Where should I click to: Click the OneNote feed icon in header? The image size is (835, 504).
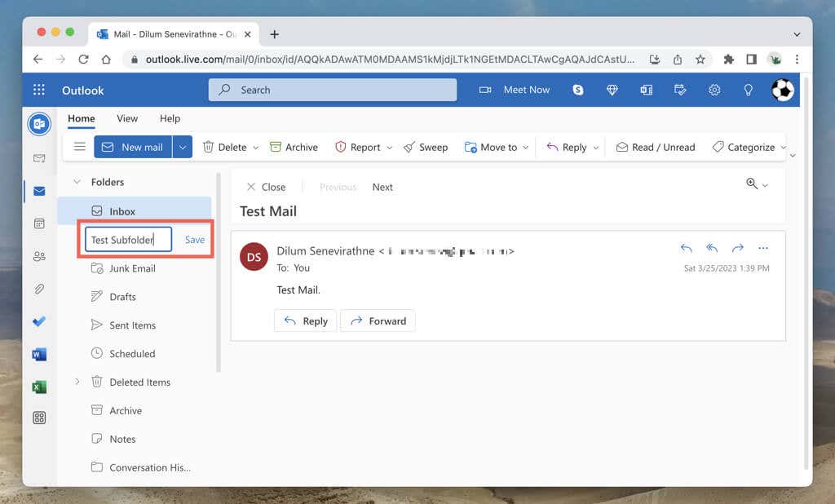[x=646, y=90]
